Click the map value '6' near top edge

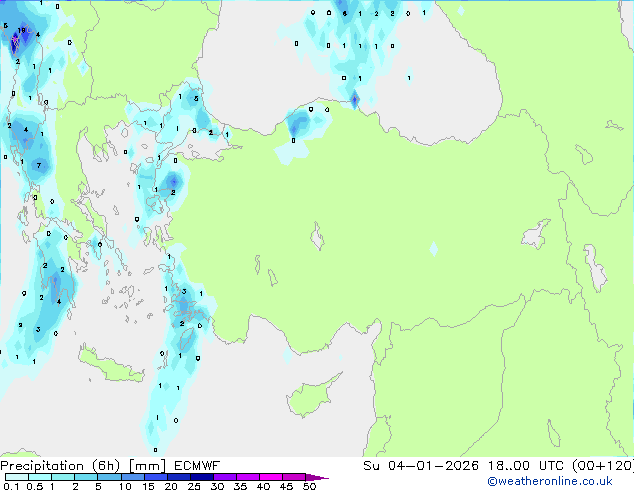click(344, 13)
